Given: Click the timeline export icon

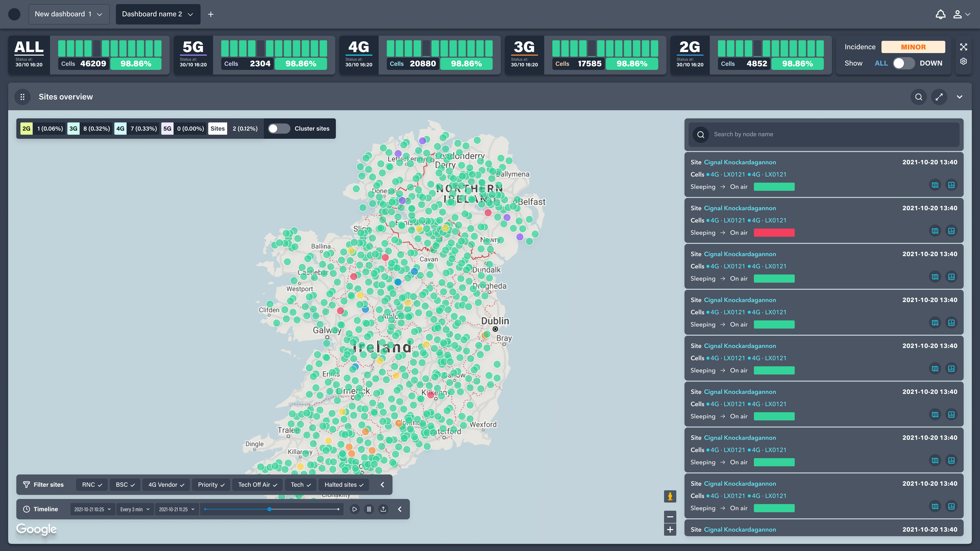Looking at the screenshot, I should [x=383, y=509].
